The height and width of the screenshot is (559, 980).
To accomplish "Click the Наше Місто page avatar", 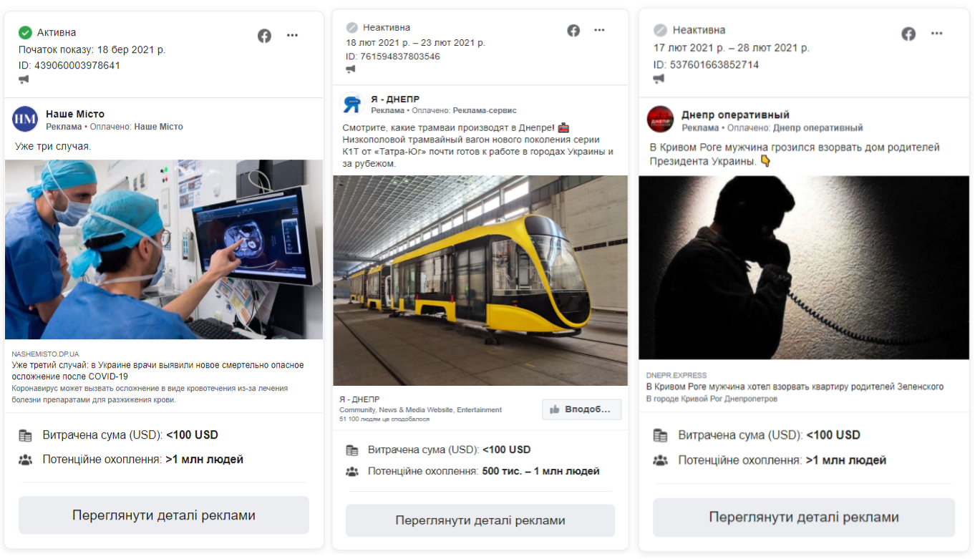I will point(25,120).
